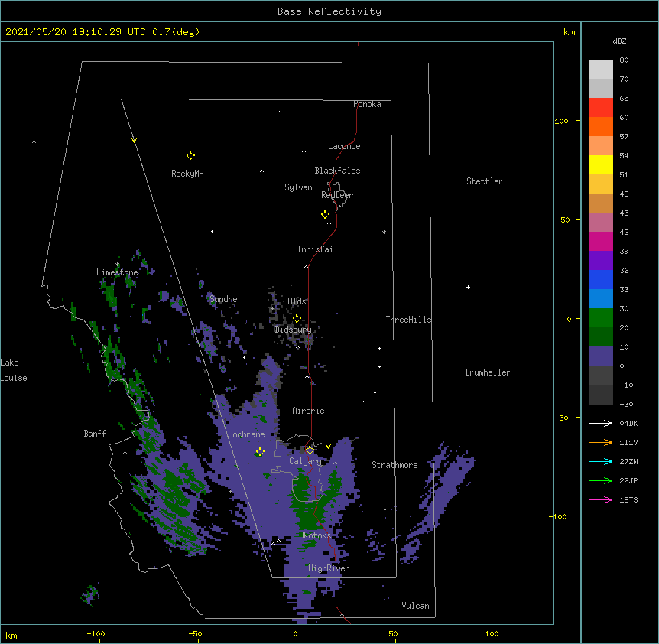Screen dimensions: 659x644
Task: Click the asterisk marker east of RedDeer
Action: (384, 232)
